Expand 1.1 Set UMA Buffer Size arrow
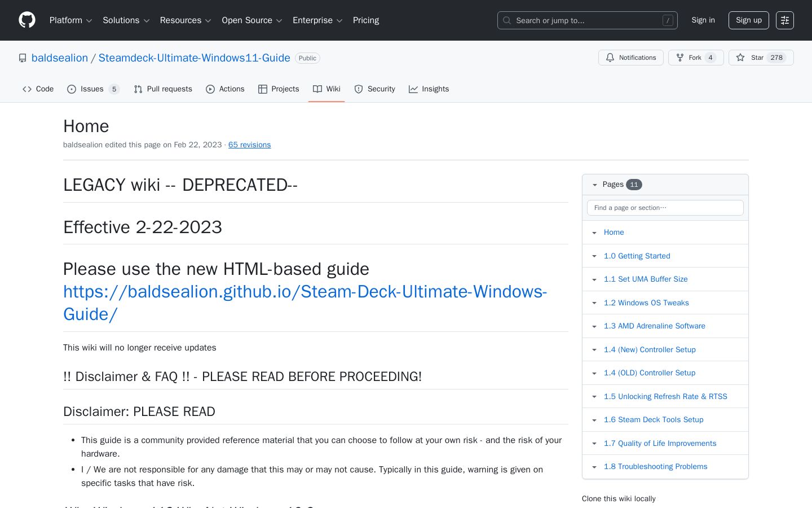This screenshot has width=812, height=508. click(x=594, y=279)
